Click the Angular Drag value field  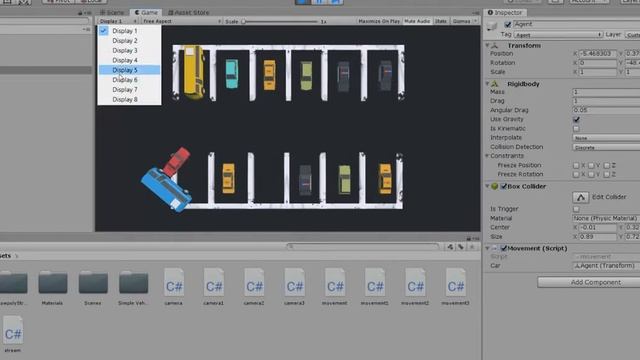(x=606, y=110)
